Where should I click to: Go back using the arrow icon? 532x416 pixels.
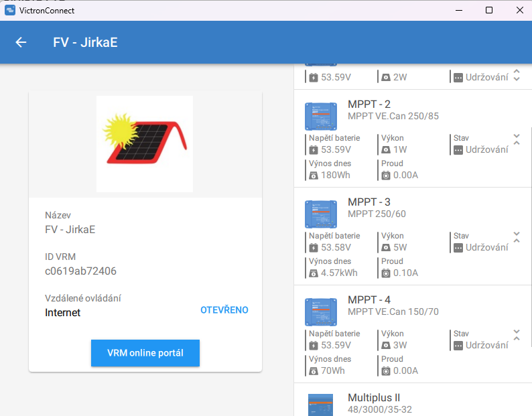21,42
